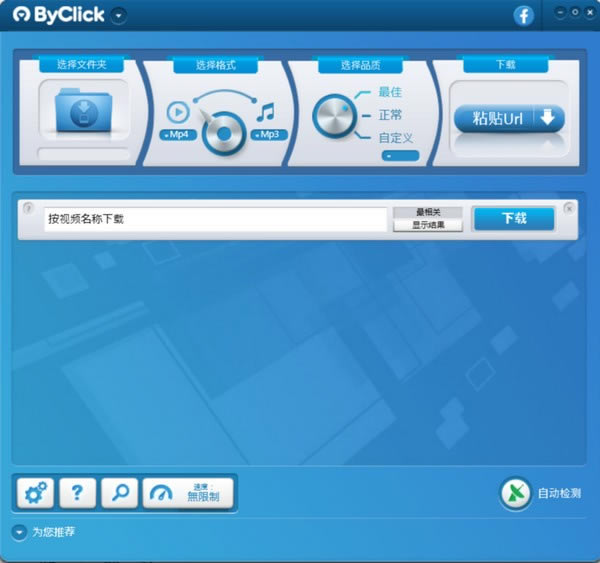Close the search bar panel

point(569,208)
